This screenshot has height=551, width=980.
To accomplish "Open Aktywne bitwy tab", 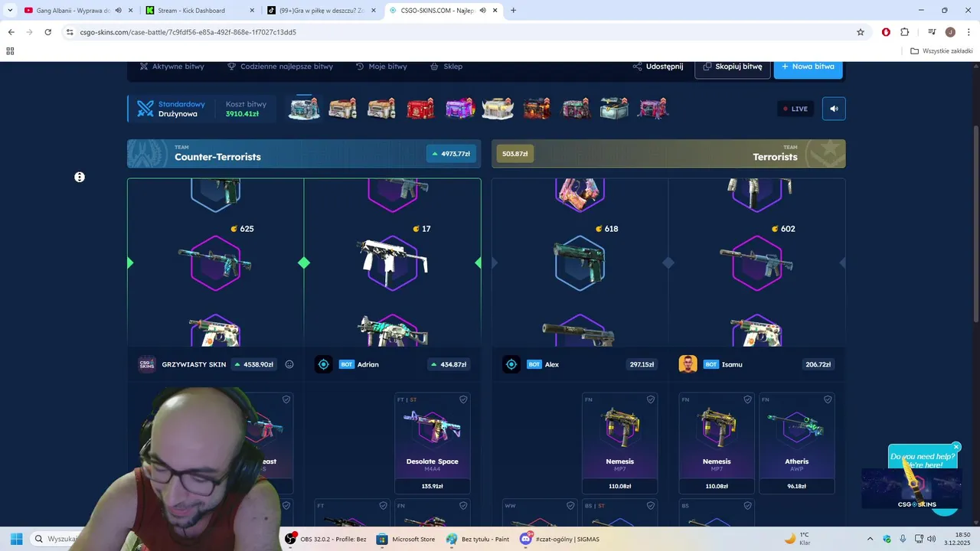I will point(172,67).
